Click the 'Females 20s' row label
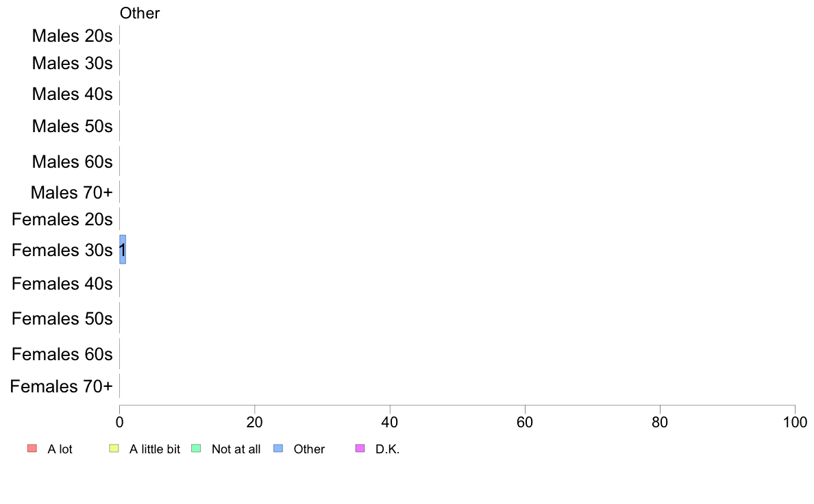Image resolution: width=814 pixels, height=504 pixels. [62, 219]
